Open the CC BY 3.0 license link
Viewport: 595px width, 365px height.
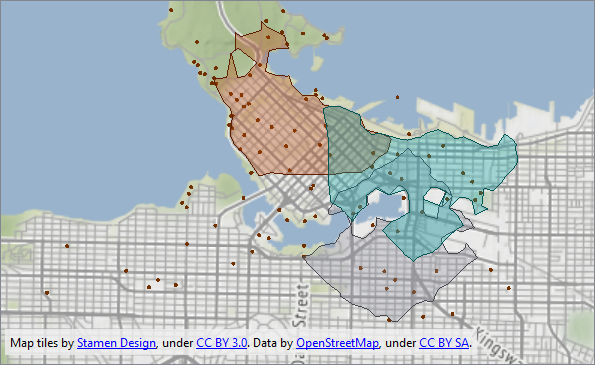[x=222, y=343]
